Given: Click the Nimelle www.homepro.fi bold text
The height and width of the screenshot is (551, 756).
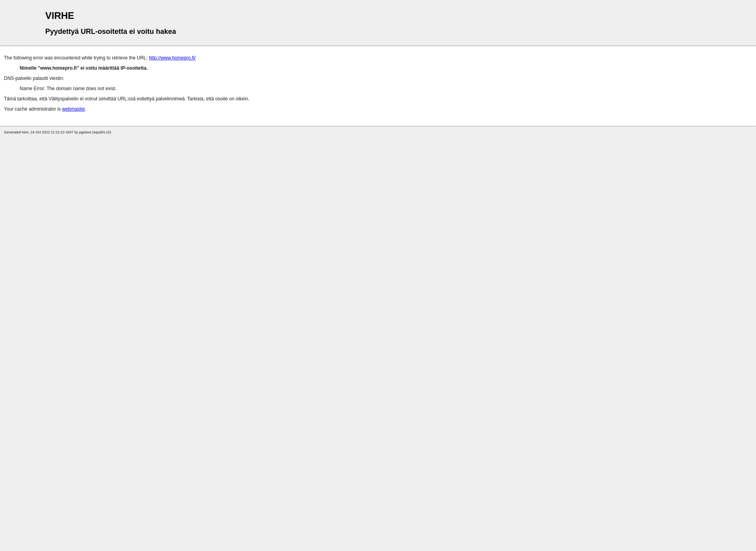Looking at the screenshot, I should coord(83,67).
